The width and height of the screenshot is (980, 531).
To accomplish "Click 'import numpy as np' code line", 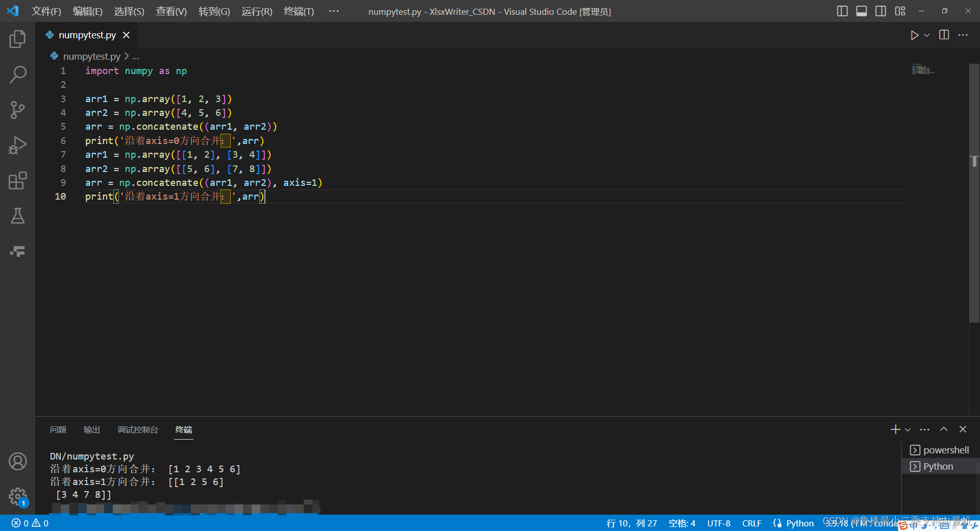I will coord(136,70).
